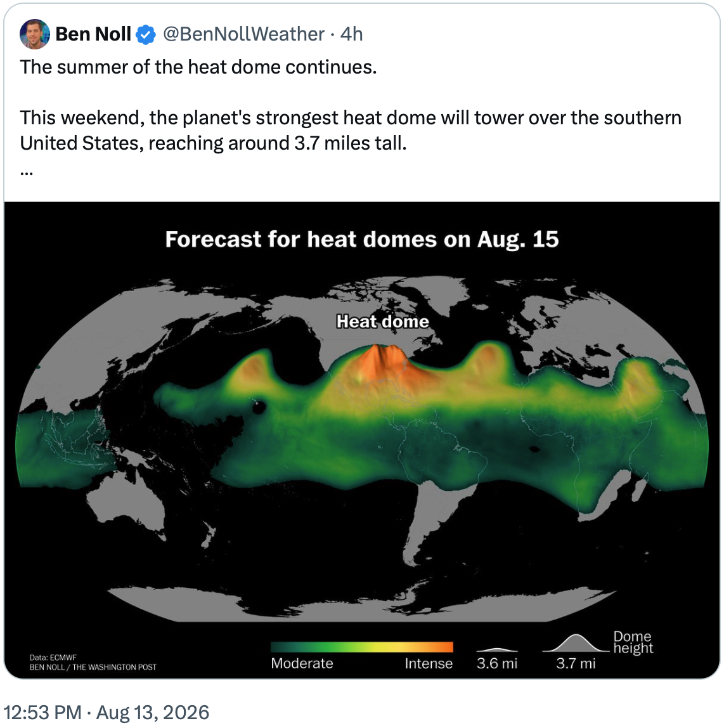Open Ben Noll's profile avatar

click(34, 34)
